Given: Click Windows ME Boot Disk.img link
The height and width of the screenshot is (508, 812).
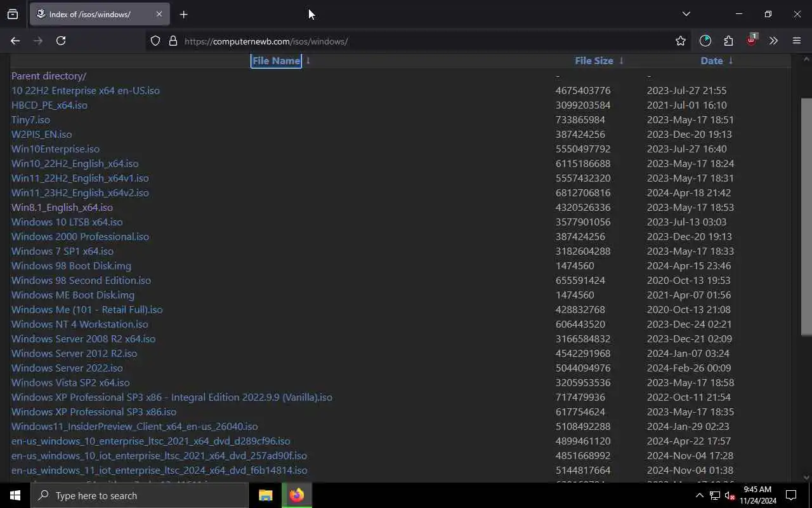Looking at the screenshot, I should coord(73,295).
